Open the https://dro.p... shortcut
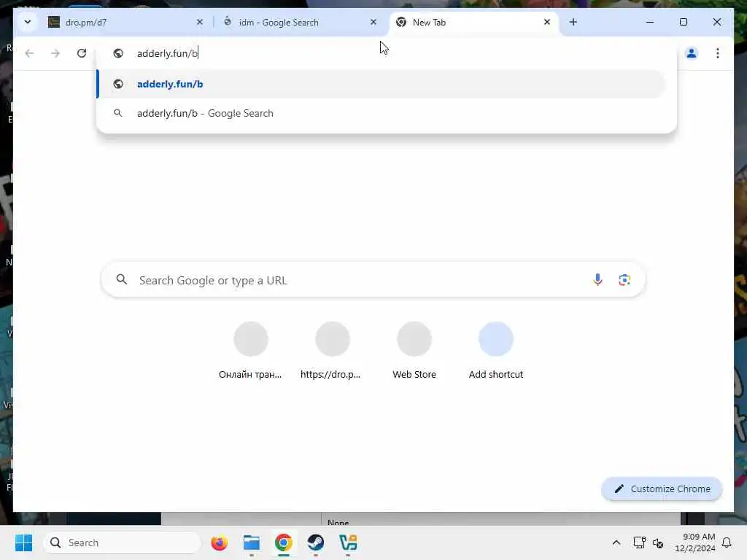 [332, 351]
